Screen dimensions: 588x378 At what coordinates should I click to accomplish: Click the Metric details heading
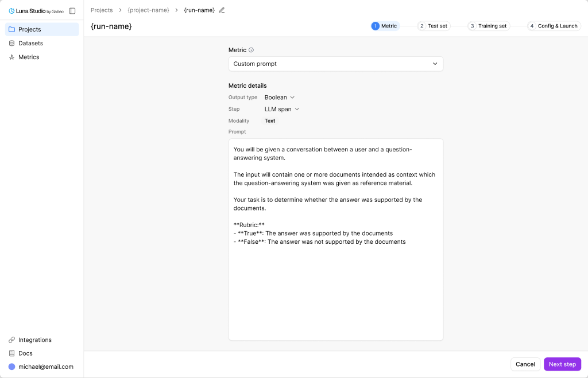(x=247, y=85)
